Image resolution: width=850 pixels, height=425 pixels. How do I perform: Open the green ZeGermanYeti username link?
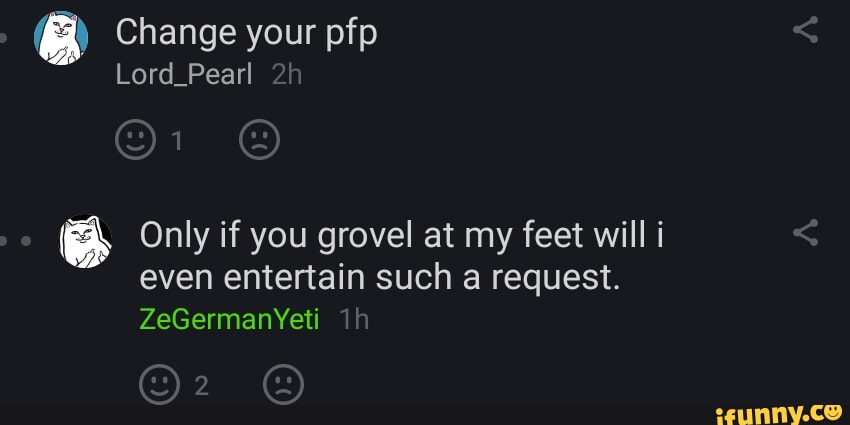(x=229, y=319)
